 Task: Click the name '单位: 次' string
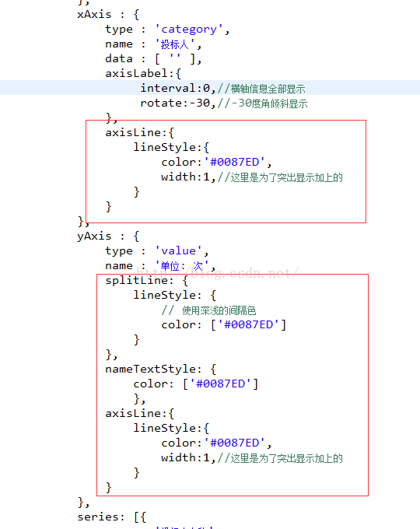(x=181, y=266)
